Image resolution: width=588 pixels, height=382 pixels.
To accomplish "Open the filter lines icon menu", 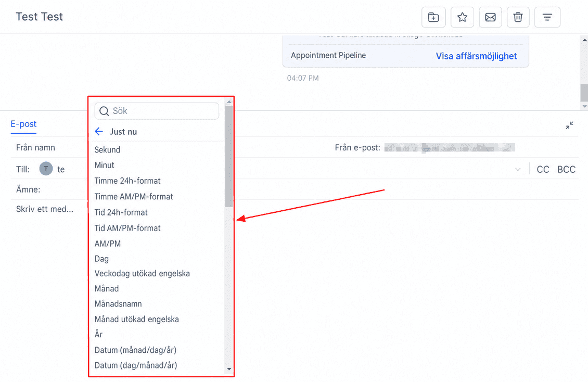I will 547,17.
